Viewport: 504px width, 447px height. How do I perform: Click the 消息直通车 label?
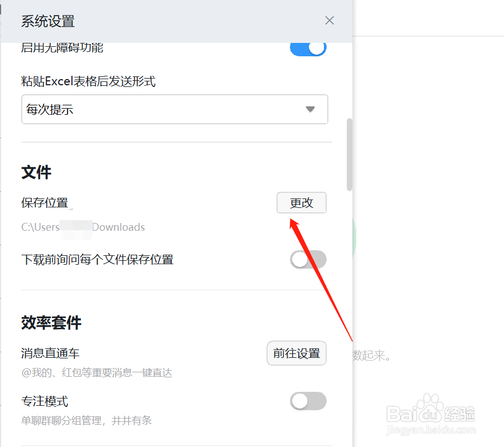(x=51, y=353)
